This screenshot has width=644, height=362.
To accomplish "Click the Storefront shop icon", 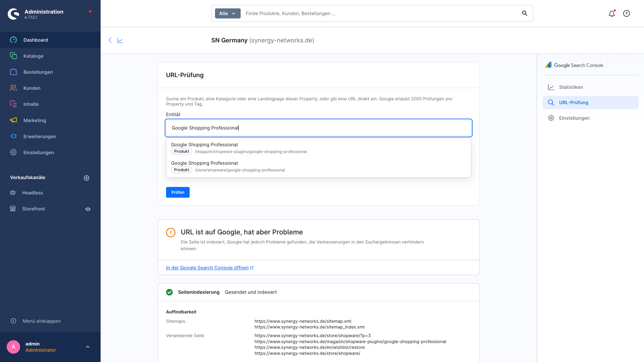I will click(x=13, y=209).
